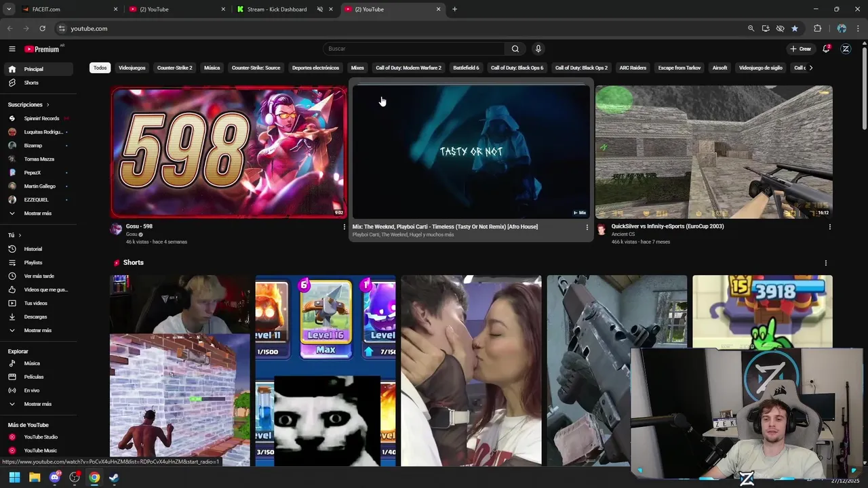868x488 pixels.
Task: Open Steam from the taskbar
Action: click(x=114, y=477)
